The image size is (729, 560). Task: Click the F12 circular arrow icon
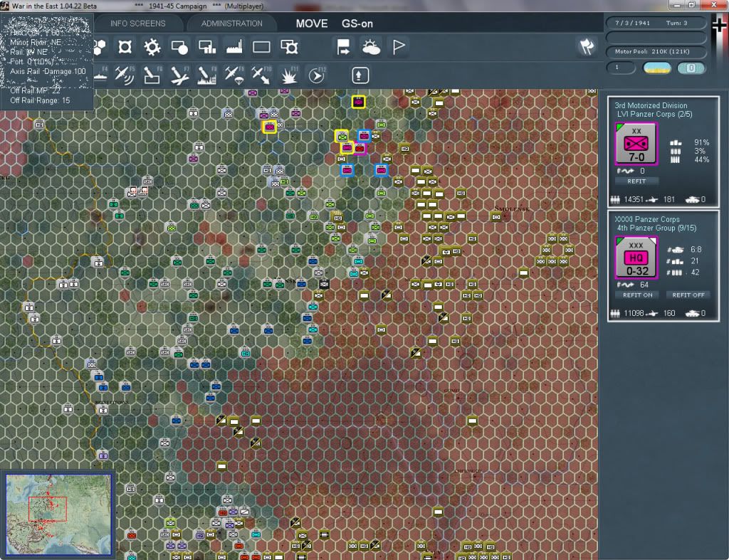click(x=317, y=75)
